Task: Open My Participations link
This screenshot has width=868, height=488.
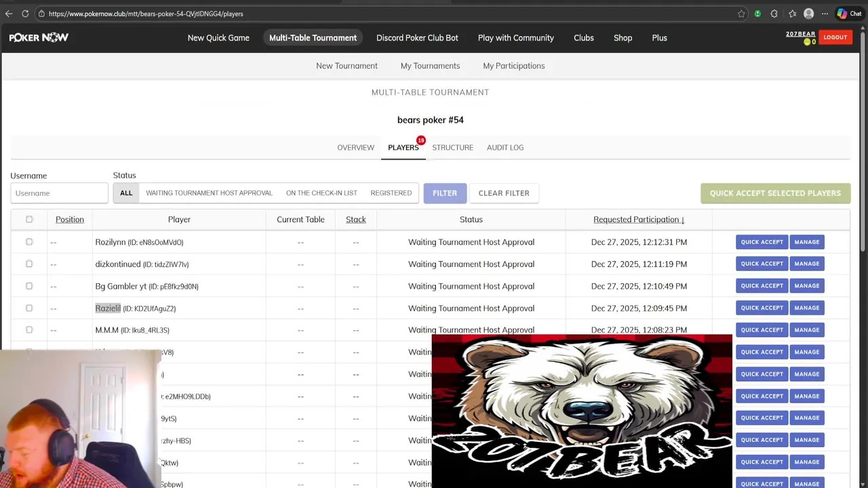Action: pos(514,66)
